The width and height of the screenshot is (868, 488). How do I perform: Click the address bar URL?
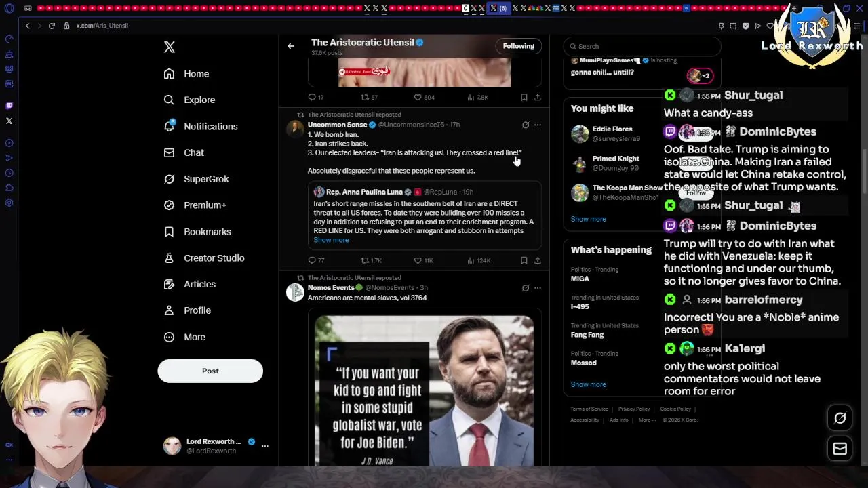pyautogui.click(x=102, y=26)
